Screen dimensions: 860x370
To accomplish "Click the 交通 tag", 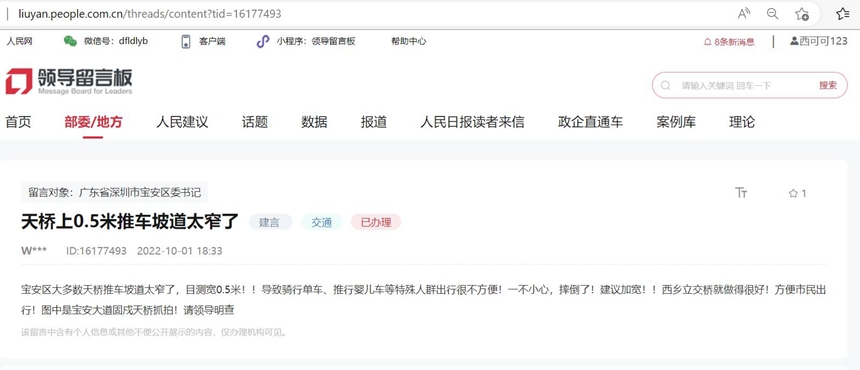I will (322, 223).
